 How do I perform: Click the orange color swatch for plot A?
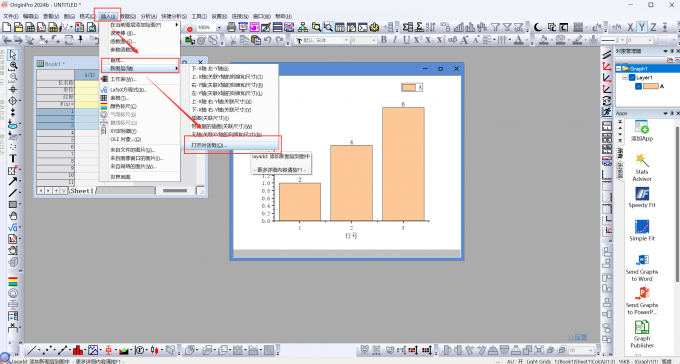[651, 86]
